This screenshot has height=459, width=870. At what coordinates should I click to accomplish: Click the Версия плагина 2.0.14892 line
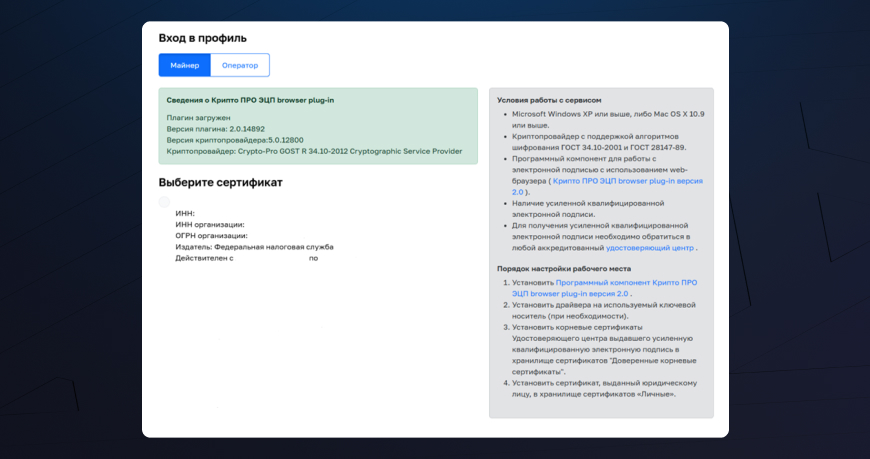point(216,129)
